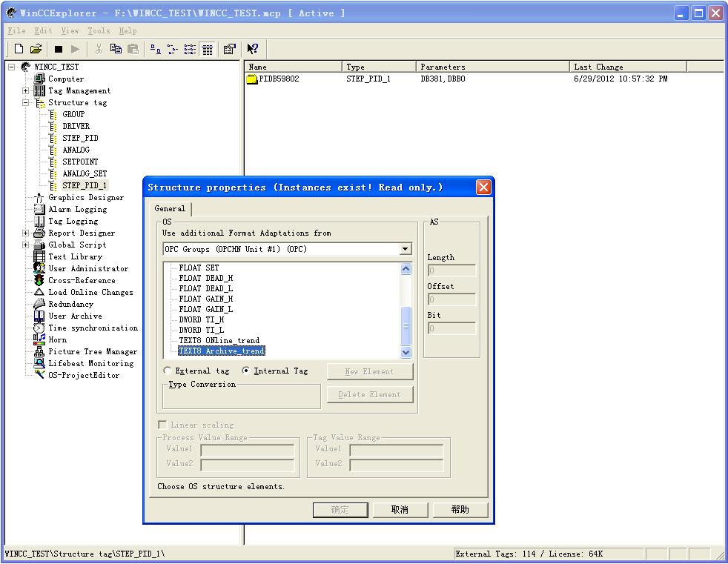Select Computer in the project tree
Viewport: 728px width, 564px height.
(x=66, y=79)
